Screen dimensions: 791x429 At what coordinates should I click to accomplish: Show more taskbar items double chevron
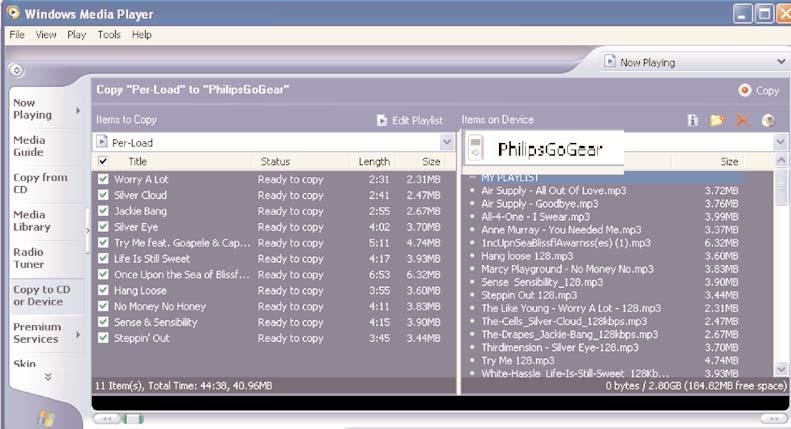tap(48, 377)
